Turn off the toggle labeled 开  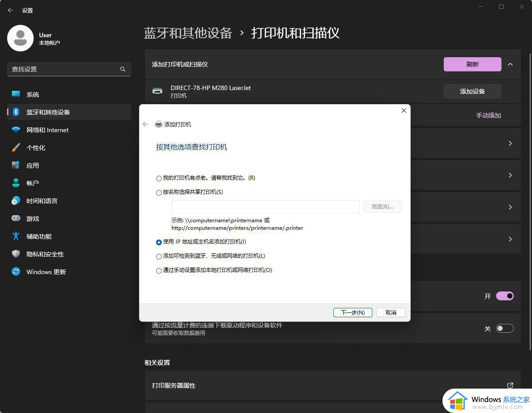point(505,296)
